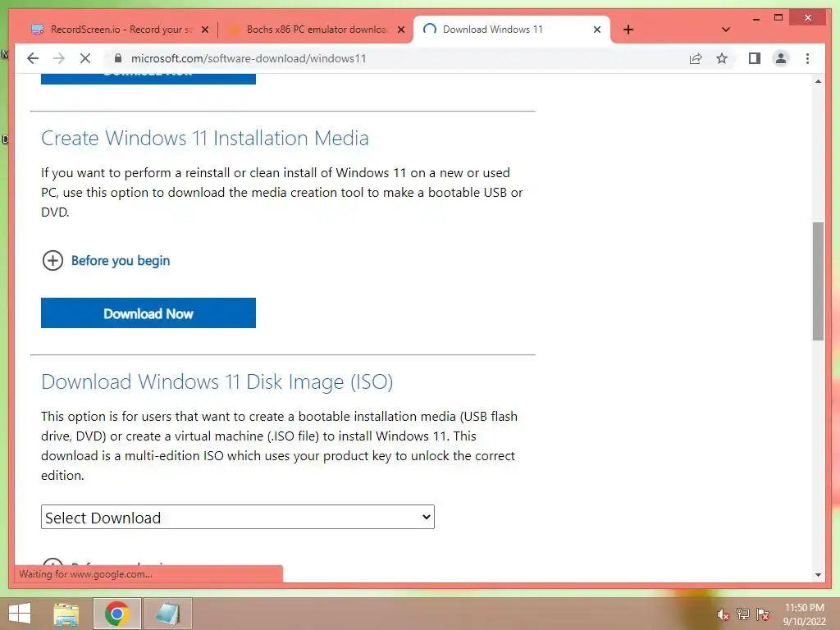This screenshot has height=630, width=840.
Task: Close the Bochs x86 PC emulator tab
Action: point(400,30)
